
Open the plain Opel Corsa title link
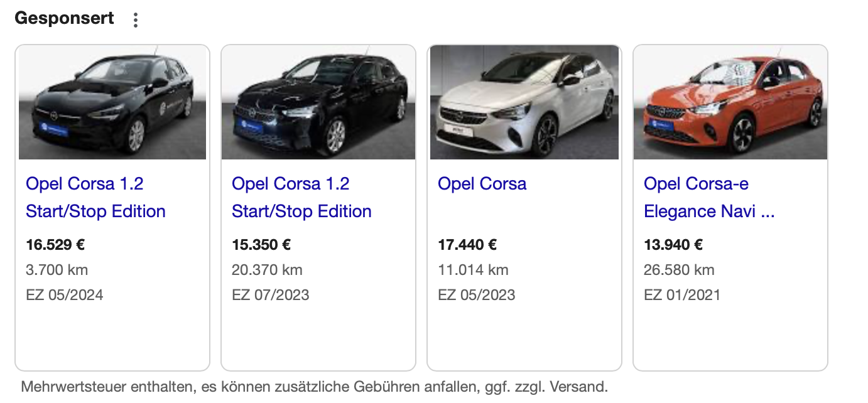[x=482, y=184]
